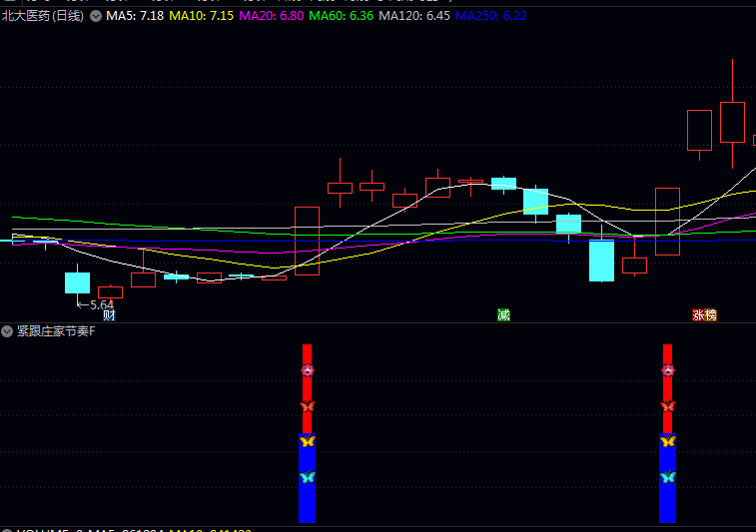
Task: Expand the 紧跟庄家节奏F indicator dropdown
Action: point(7,331)
